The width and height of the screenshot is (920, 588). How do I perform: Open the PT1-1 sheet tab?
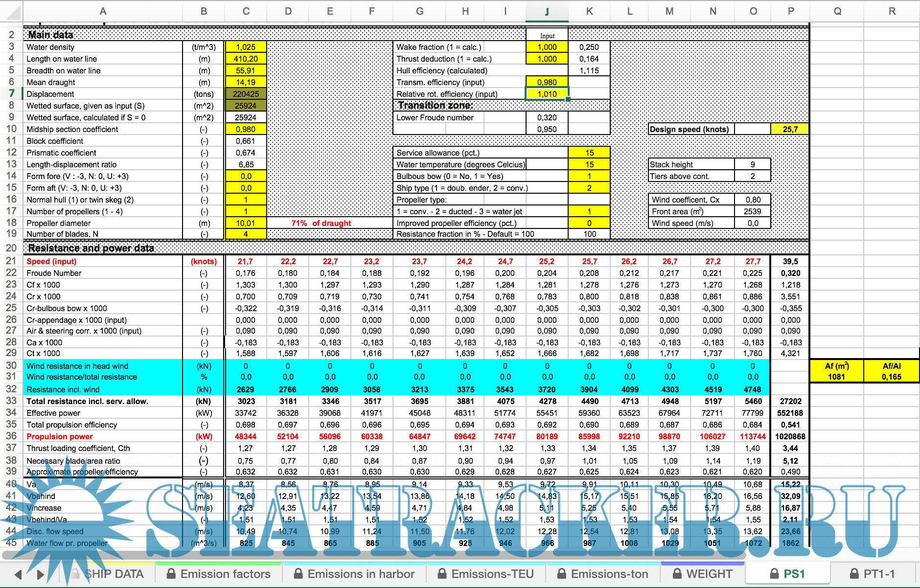tap(872, 574)
